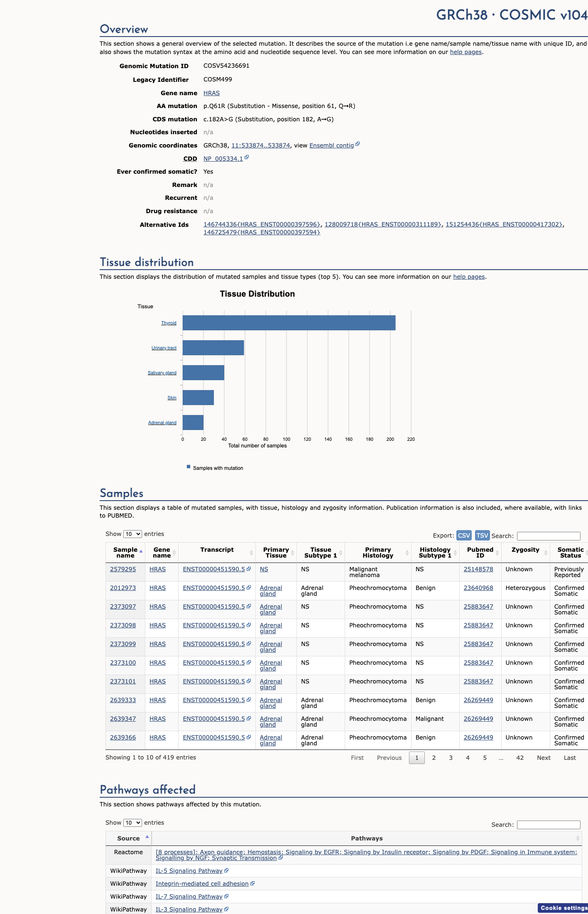Open HRAS gene link in sample 2639347 row
Screen dimensions: 588x914
coord(157,719)
